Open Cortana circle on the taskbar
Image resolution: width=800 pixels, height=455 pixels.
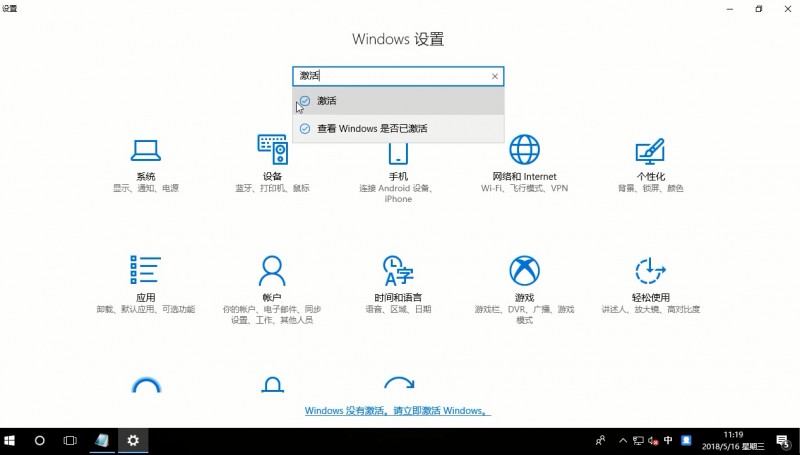(39, 441)
